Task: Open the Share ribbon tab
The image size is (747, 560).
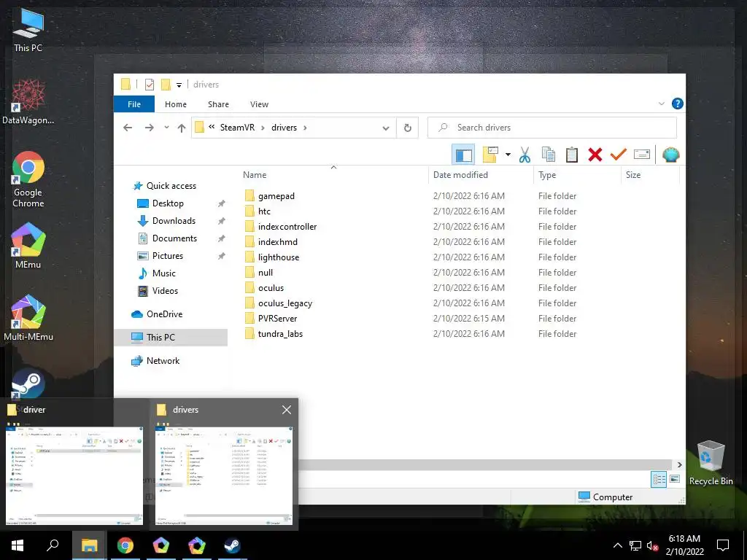Action: point(218,104)
